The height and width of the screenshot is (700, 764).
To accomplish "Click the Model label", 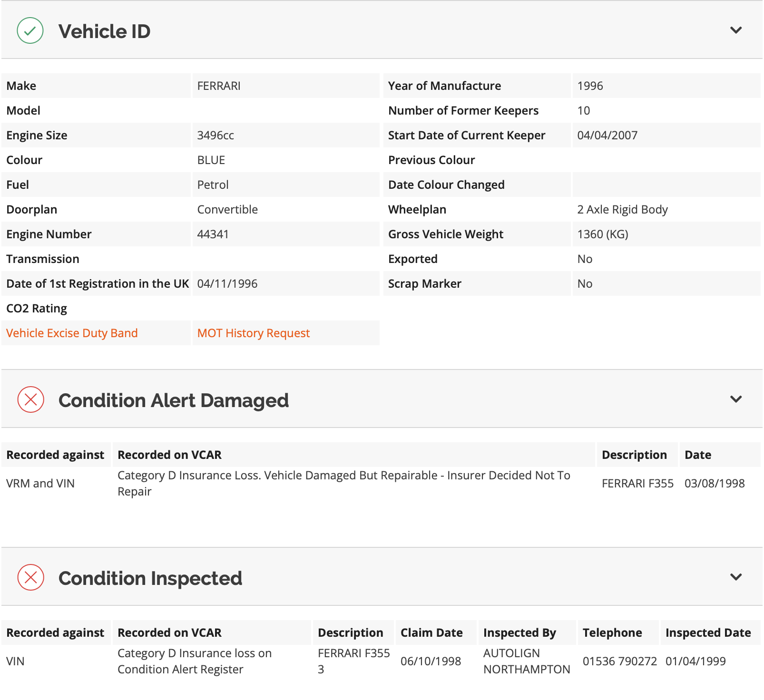I will pyautogui.click(x=23, y=111).
